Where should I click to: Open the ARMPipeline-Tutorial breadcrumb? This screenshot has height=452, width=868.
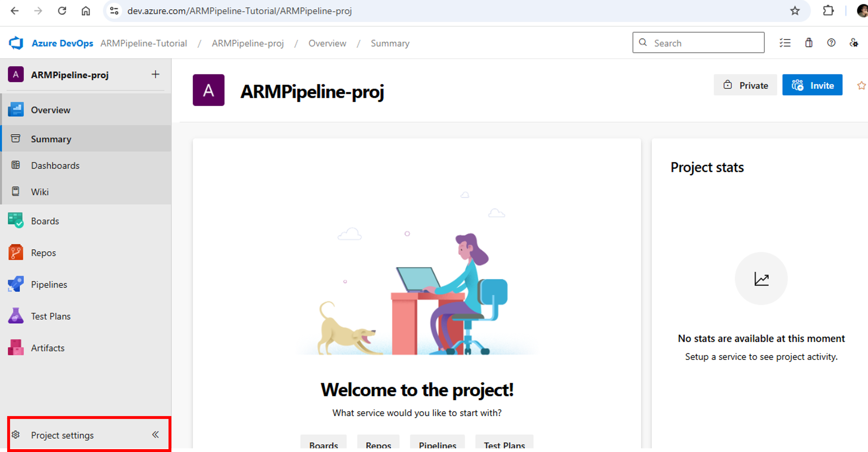144,43
